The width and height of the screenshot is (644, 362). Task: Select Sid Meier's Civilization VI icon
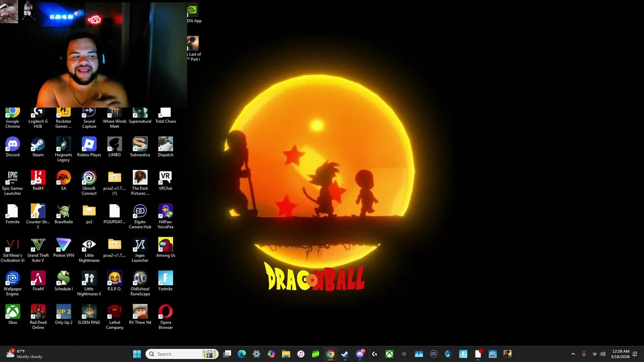click(x=13, y=250)
